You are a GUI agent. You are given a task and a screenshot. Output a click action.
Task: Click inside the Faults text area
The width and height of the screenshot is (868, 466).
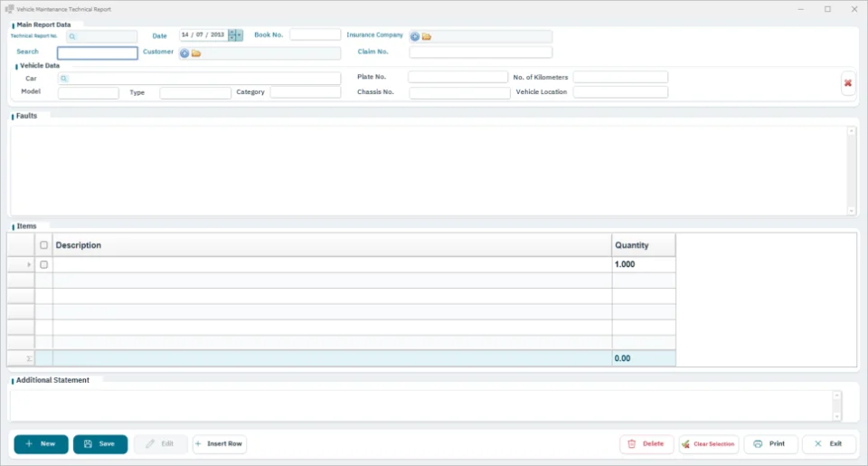coord(429,170)
